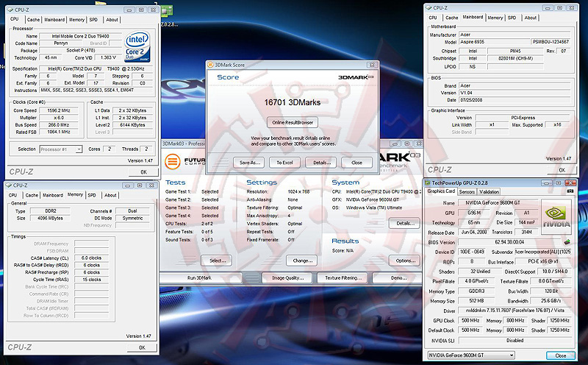Click Change button under Settings
This screenshot has width=588, height=365.
coord(302,261)
